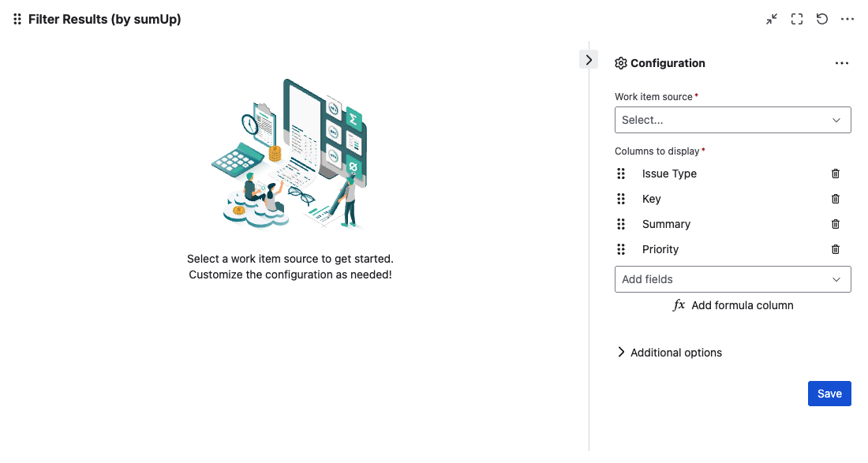The width and height of the screenshot is (868, 463).
Task: Delete the Issue Type column
Action: tap(836, 174)
